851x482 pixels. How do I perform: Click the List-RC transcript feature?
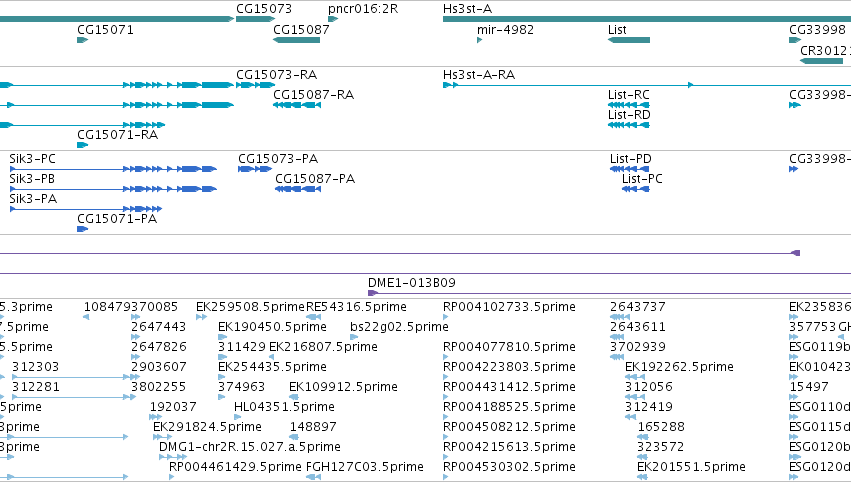pos(629,105)
